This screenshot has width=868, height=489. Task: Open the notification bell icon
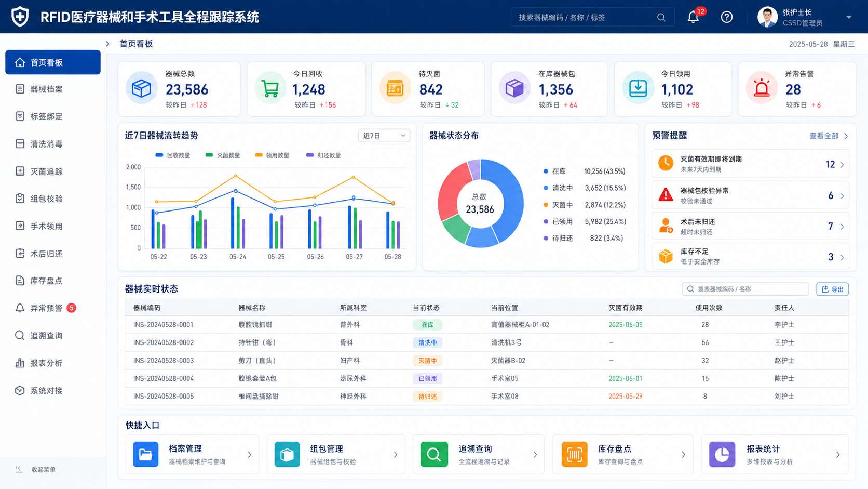pyautogui.click(x=693, y=17)
